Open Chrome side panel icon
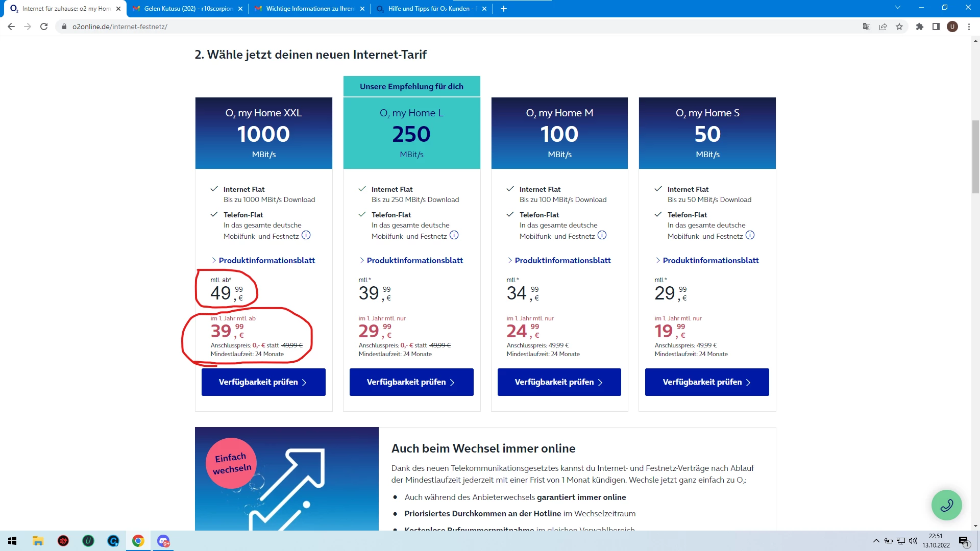This screenshot has height=551, width=980. (936, 27)
